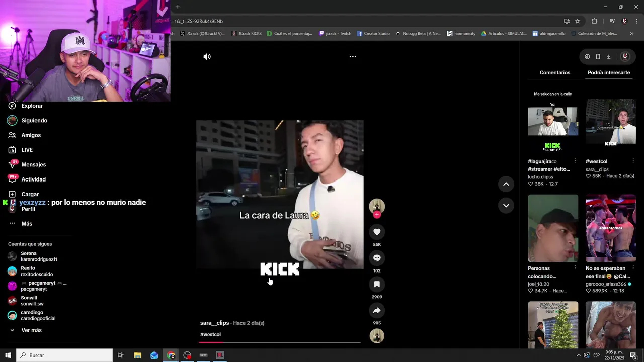644x362 pixels.
Task: Open Chrome three-dot menu
Action: coord(636,21)
